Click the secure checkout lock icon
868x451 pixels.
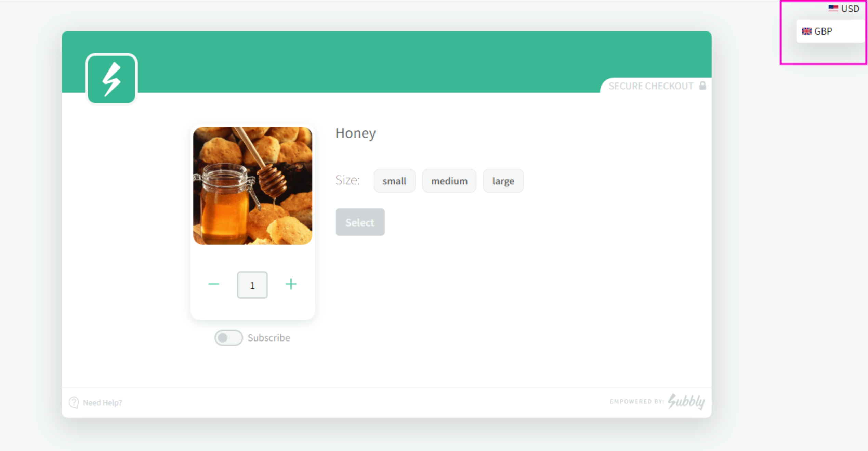[702, 86]
